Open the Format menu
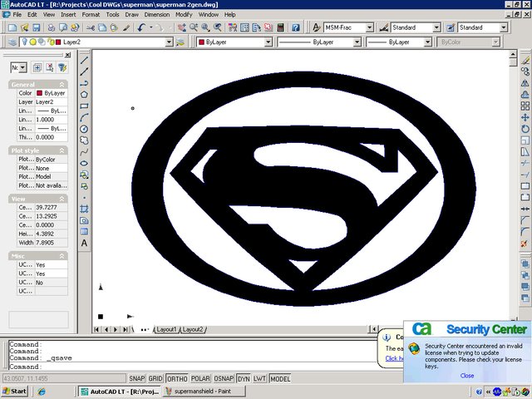Image resolution: width=532 pixels, height=399 pixels. (x=91, y=15)
